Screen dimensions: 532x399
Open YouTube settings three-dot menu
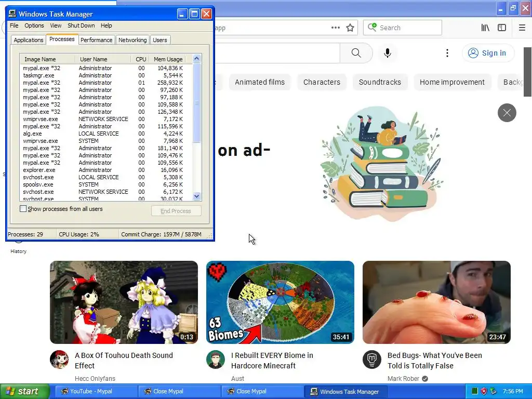pyautogui.click(x=447, y=53)
